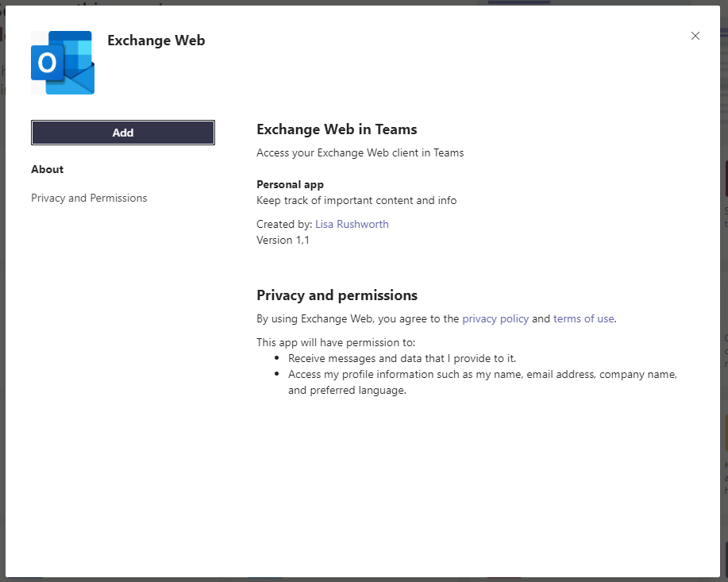Click the Add button
728x582 pixels.
(123, 133)
